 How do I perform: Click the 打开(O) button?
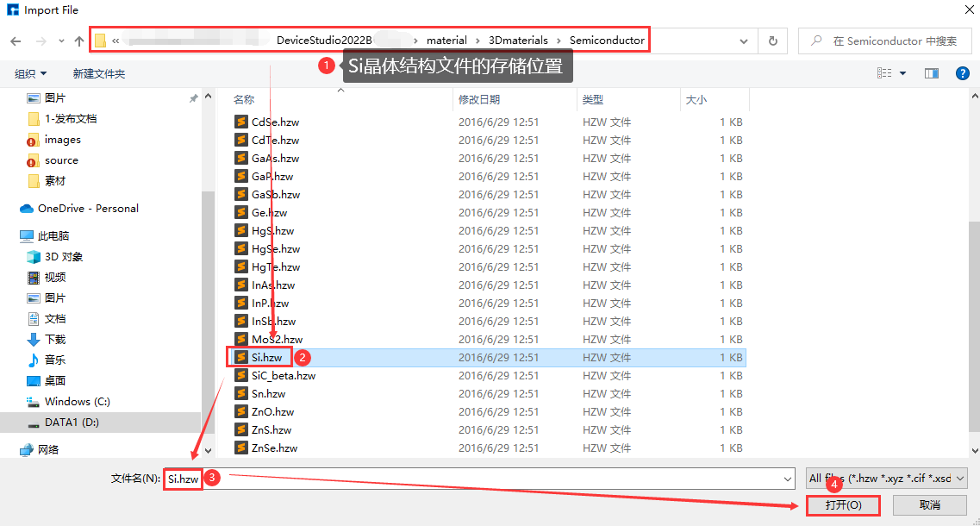click(842, 505)
